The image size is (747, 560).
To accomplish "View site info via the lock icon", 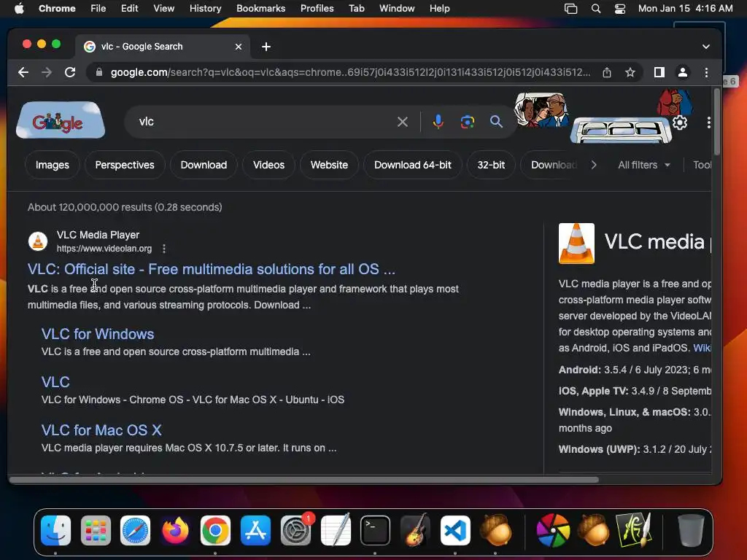I will pos(99,72).
